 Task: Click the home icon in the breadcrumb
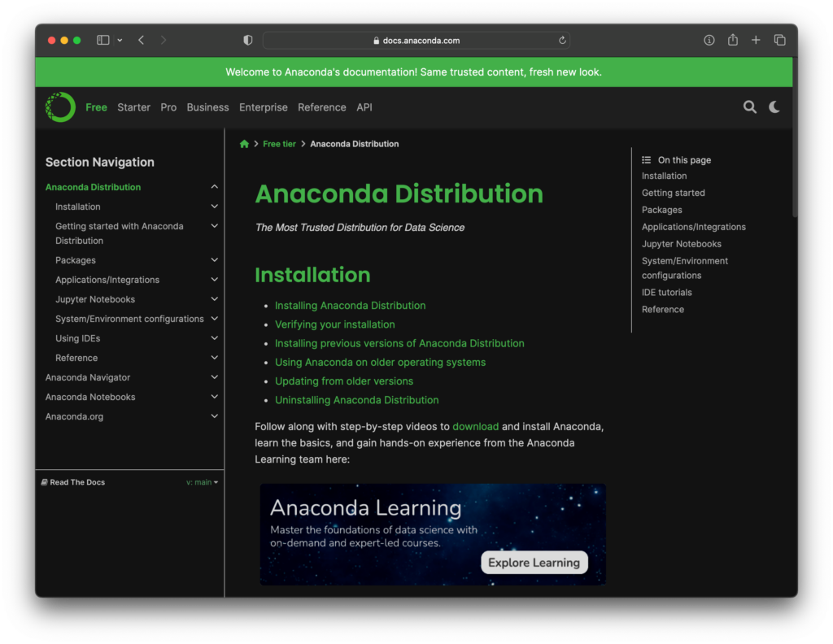[x=244, y=144]
